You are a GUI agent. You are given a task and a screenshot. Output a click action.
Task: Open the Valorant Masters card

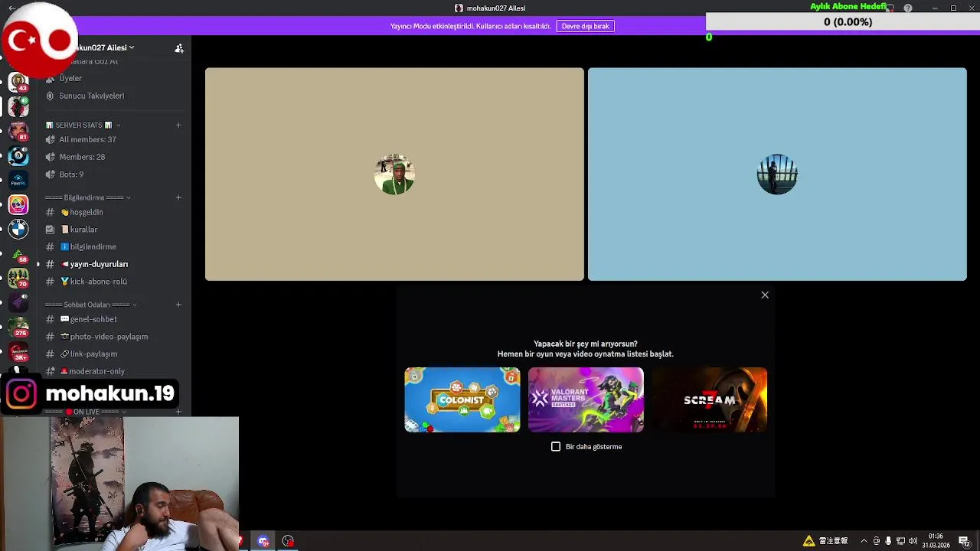point(586,399)
